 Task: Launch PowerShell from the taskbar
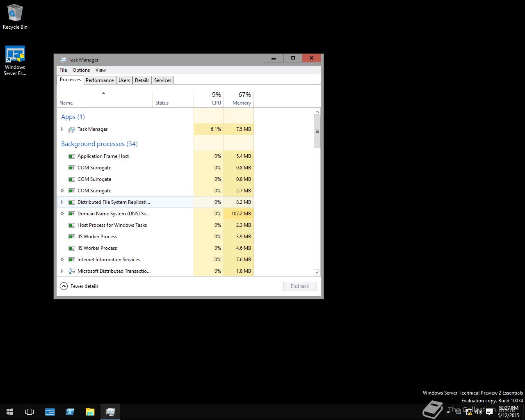(x=70, y=412)
